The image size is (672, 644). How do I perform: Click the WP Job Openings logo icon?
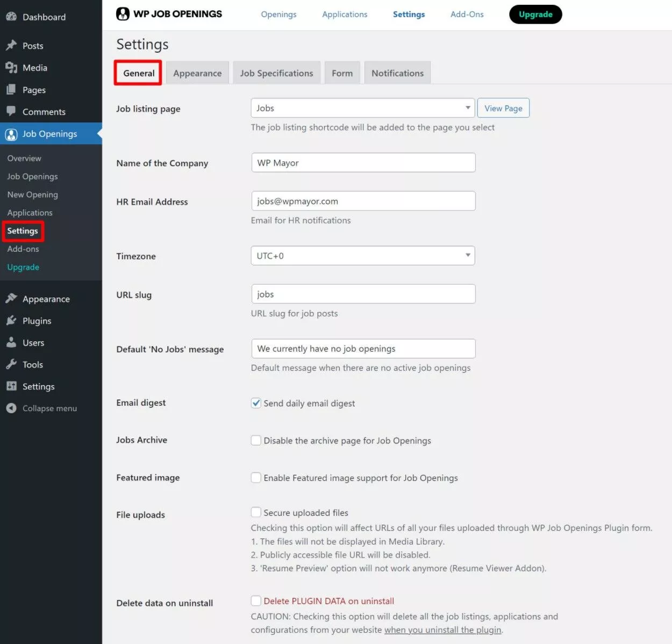123,14
